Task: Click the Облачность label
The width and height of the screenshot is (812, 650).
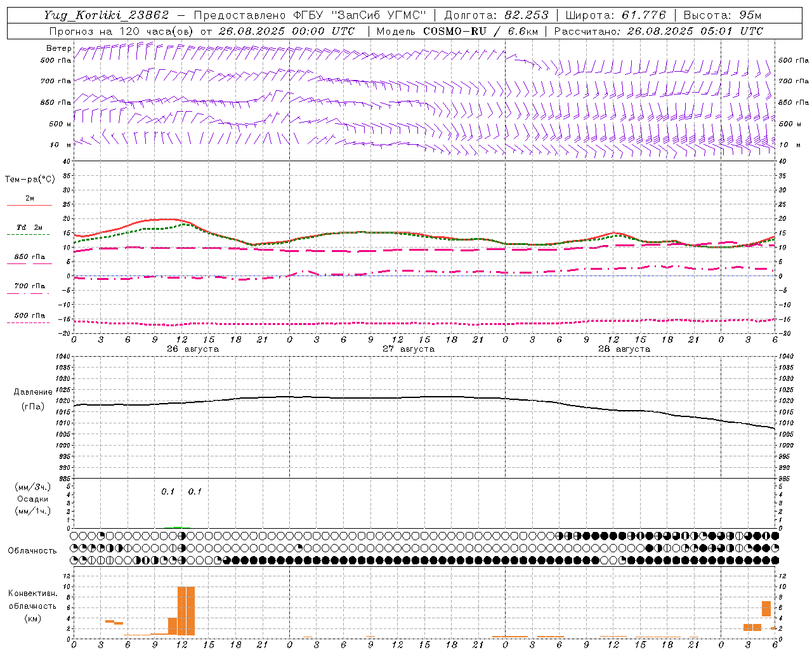Action: (x=32, y=551)
